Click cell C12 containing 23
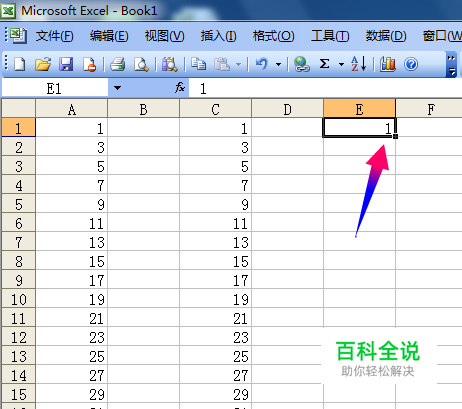This screenshot has width=462, height=409. [216, 336]
